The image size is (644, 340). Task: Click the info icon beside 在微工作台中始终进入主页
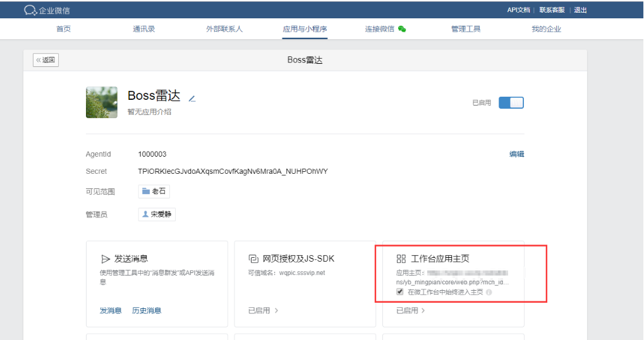point(489,293)
